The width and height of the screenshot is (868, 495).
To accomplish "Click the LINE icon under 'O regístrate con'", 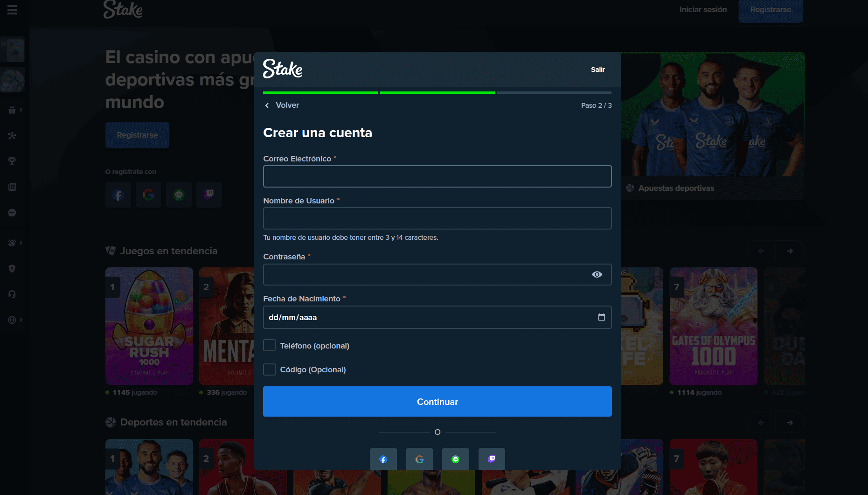I will [x=179, y=195].
